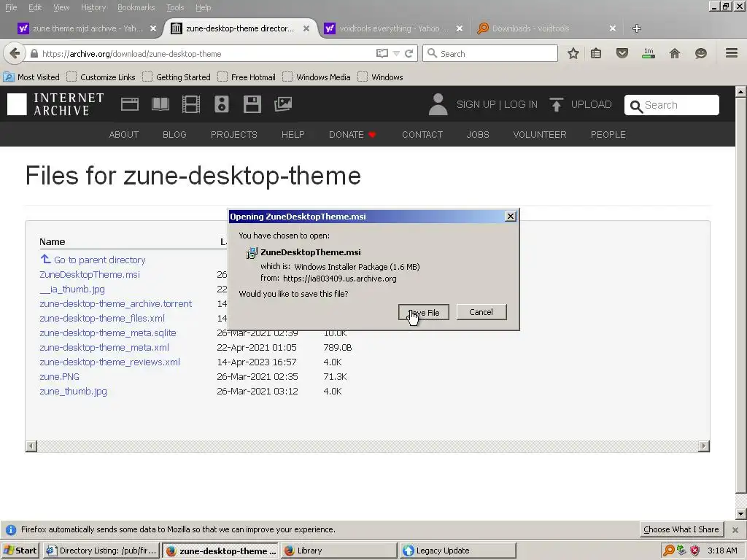Click the Internet Archive search field

(672, 105)
